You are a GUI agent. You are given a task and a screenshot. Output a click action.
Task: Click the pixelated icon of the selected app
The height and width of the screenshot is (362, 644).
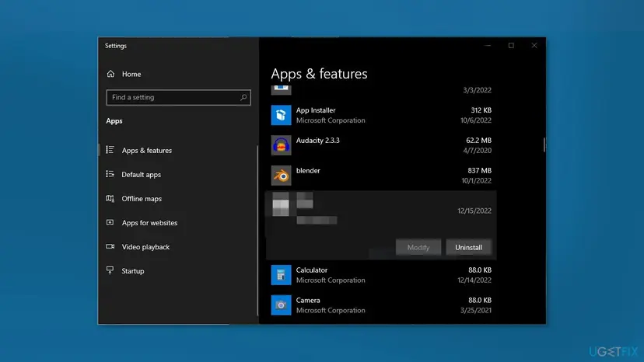(x=281, y=204)
